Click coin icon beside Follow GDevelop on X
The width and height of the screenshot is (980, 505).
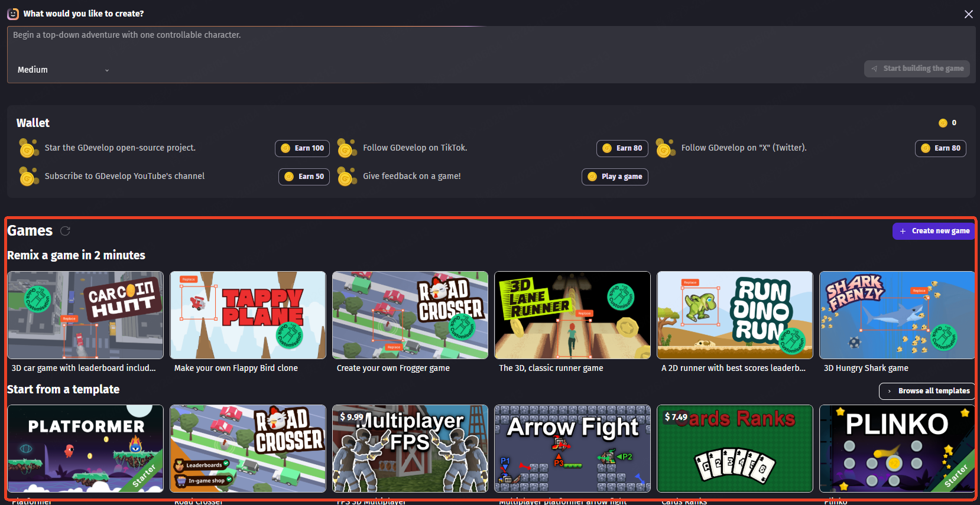click(x=666, y=148)
